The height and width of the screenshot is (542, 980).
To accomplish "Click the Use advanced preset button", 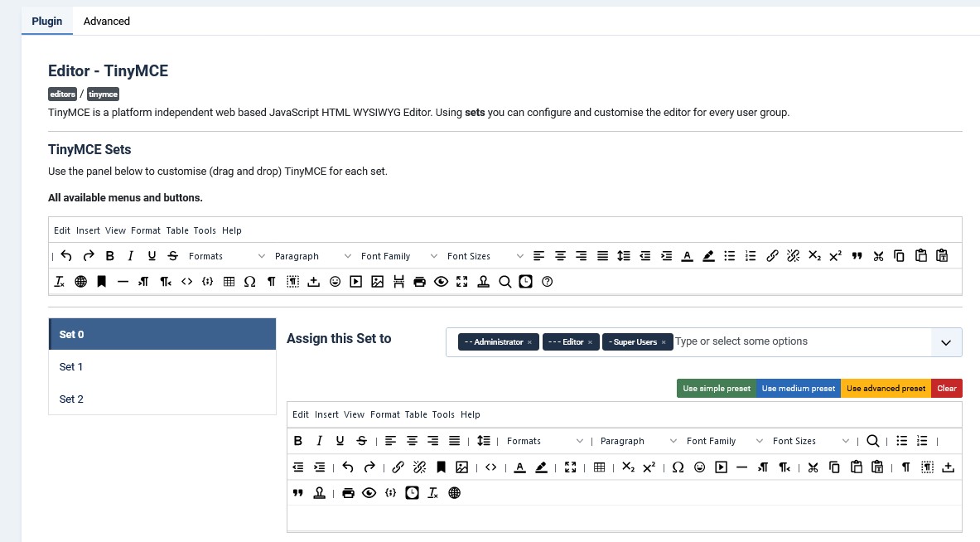I will click(x=885, y=387).
